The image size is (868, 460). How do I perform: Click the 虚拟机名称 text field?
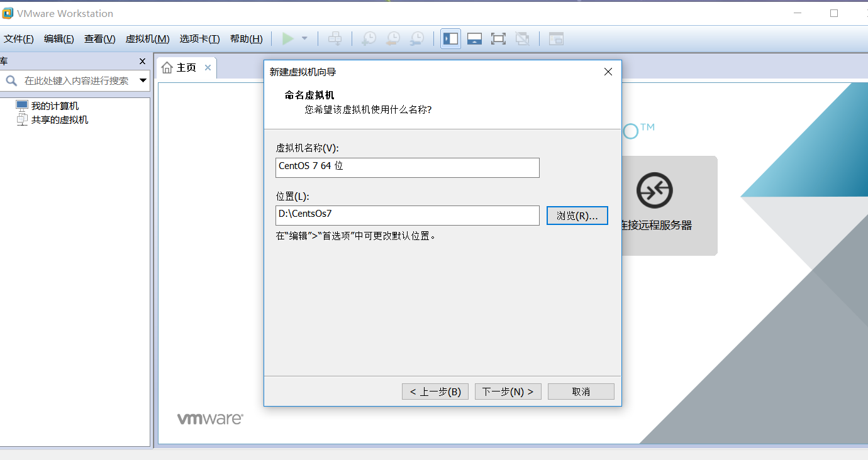coord(408,168)
